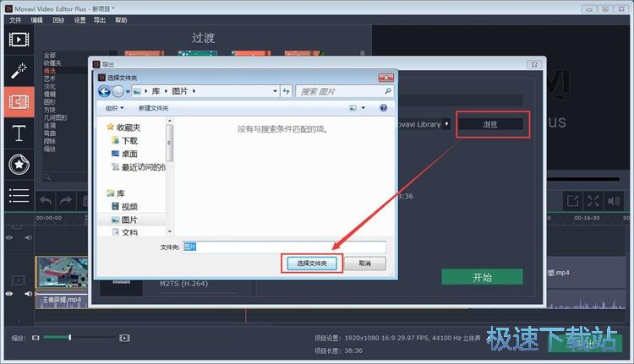This screenshot has width=634, height=364.
Task: Mute the upper track speaker
Action: pos(28,237)
